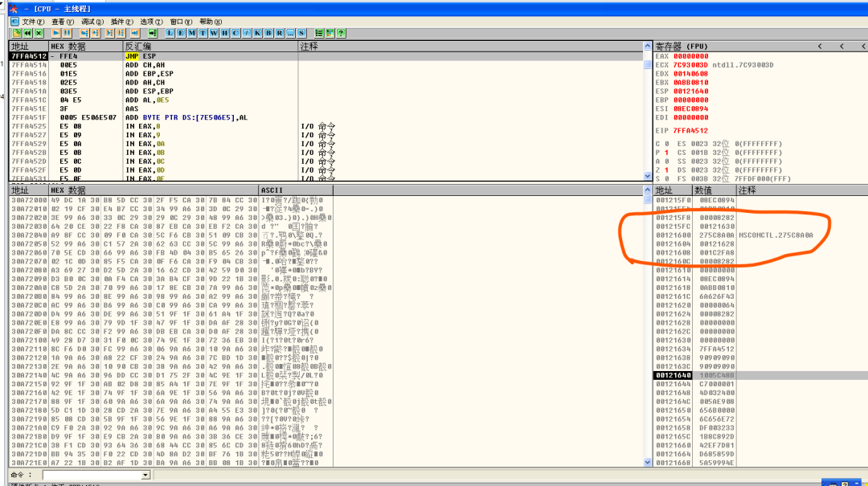Select the AAS instruction row
The image size is (868, 486).
point(326,108)
